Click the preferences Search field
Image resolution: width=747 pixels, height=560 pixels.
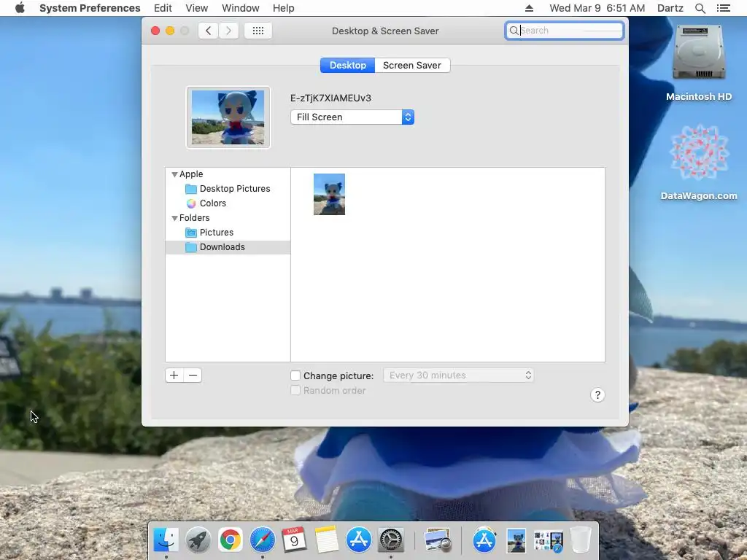[x=565, y=31]
